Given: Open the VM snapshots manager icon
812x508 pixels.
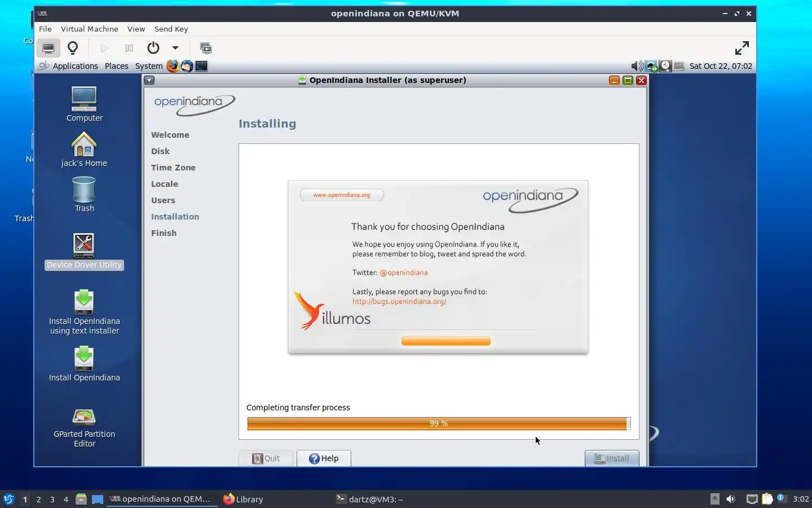Looking at the screenshot, I should 206,48.
